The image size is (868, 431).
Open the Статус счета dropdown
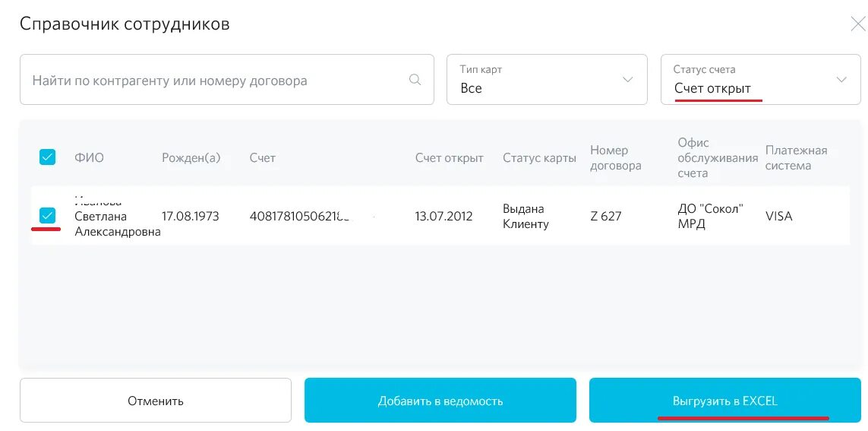click(x=761, y=79)
